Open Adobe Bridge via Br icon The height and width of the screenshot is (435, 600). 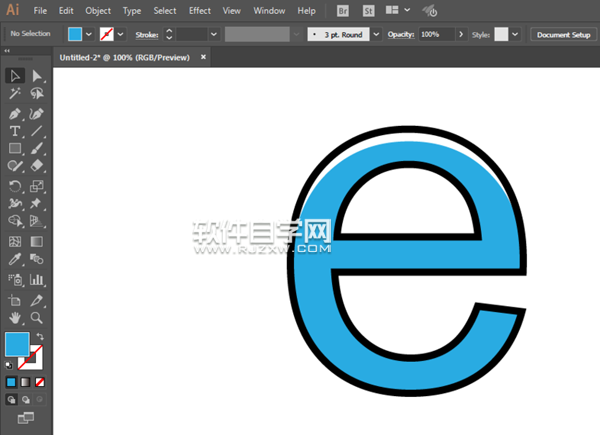(343, 11)
